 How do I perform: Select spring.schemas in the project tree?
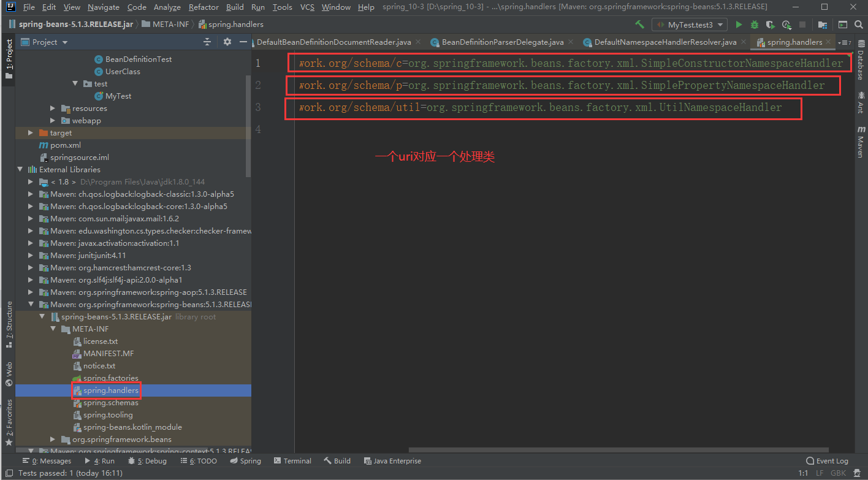tap(111, 403)
